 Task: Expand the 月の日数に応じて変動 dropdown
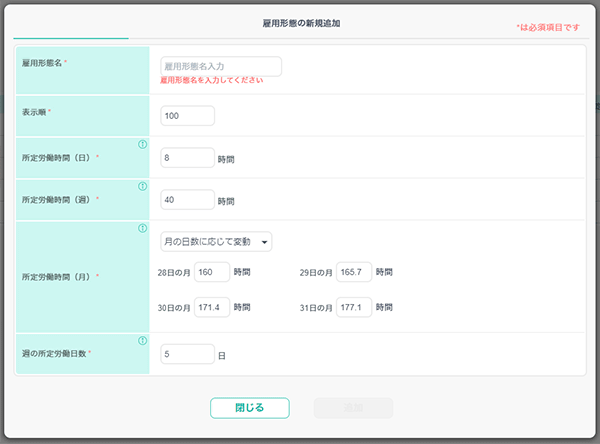(x=216, y=241)
